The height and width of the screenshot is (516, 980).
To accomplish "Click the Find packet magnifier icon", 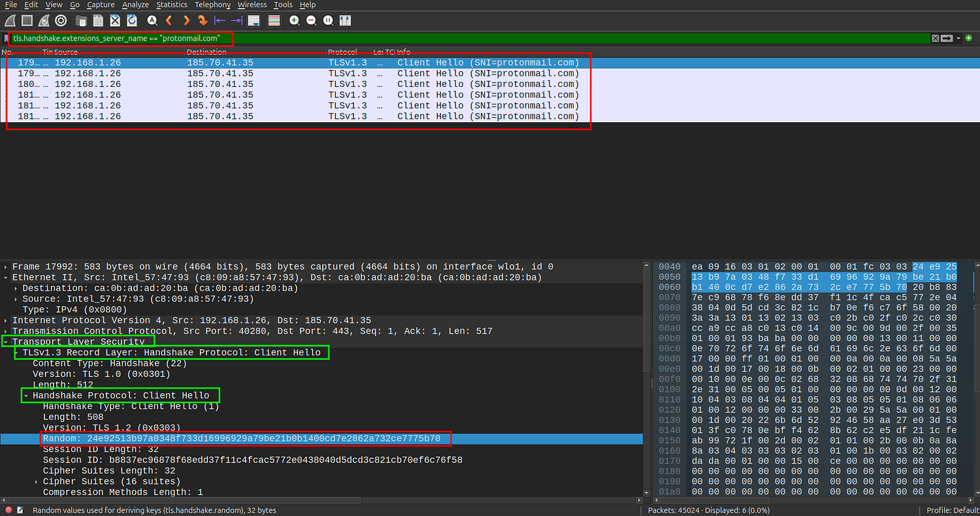I will click(152, 20).
